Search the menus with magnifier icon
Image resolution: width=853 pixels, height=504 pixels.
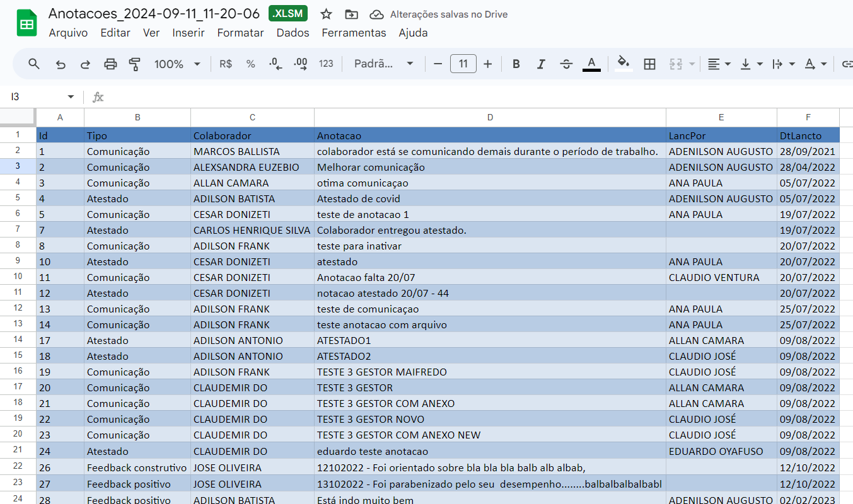pyautogui.click(x=34, y=64)
